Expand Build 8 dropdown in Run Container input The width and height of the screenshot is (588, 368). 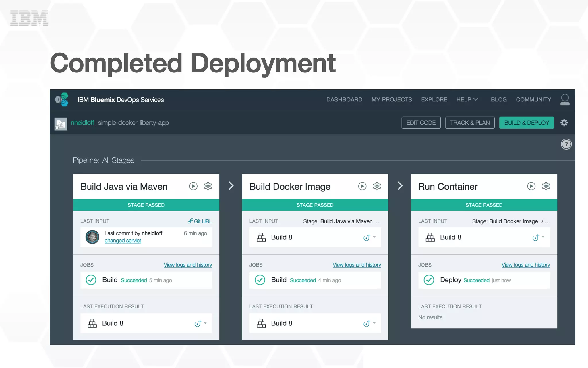tap(543, 237)
